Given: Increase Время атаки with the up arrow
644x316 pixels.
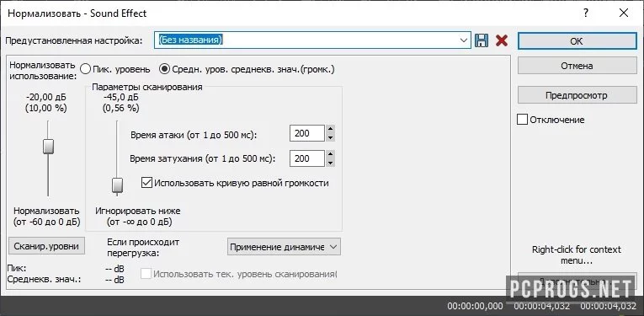Looking at the screenshot, I should (x=330, y=130).
